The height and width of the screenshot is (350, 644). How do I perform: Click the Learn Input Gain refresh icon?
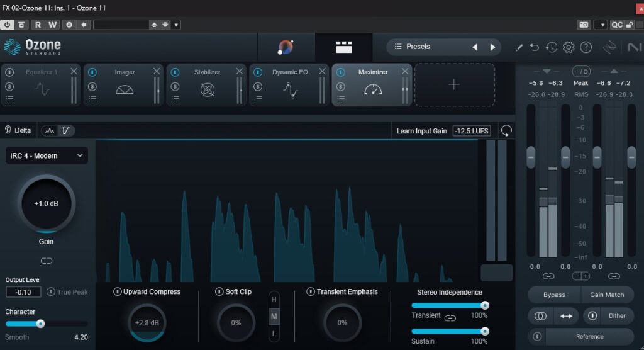pos(506,131)
